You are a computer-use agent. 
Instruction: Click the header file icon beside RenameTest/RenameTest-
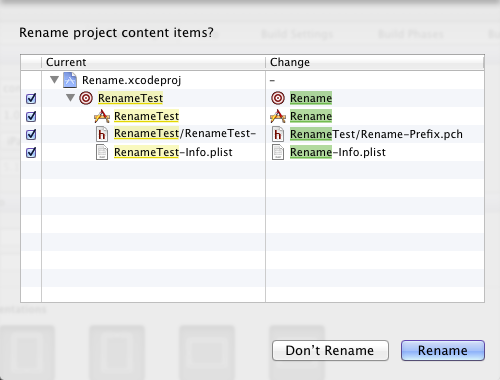pyautogui.click(x=102, y=134)
